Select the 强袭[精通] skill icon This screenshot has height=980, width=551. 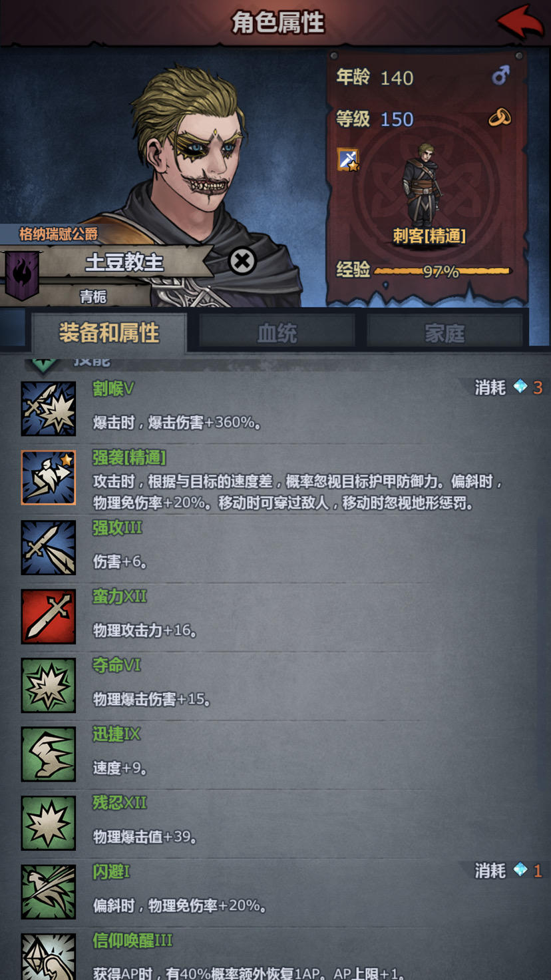tap(48, 477)
